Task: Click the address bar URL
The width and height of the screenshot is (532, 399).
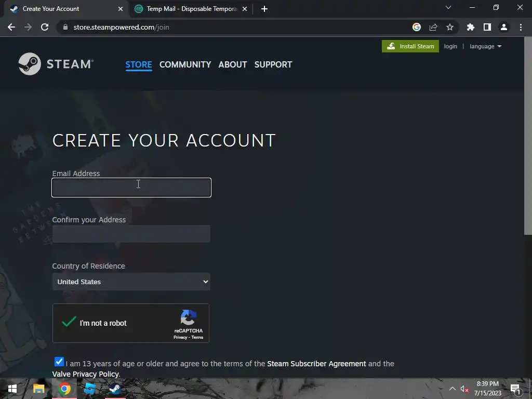Action: click(121, 27)
